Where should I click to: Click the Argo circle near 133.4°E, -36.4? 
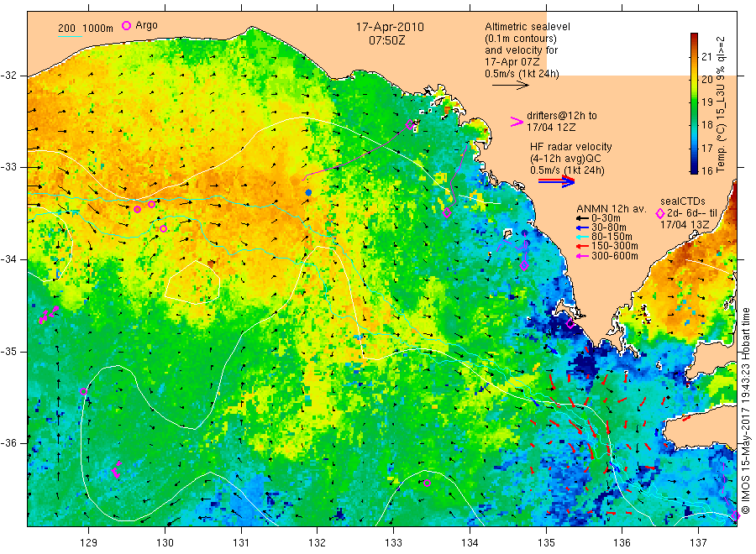point(427,483)
